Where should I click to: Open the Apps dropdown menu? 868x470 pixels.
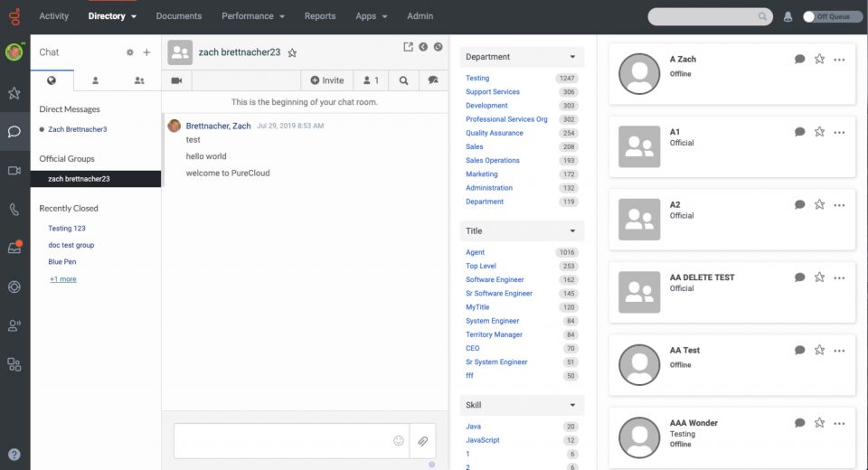[x=372, y=16]
